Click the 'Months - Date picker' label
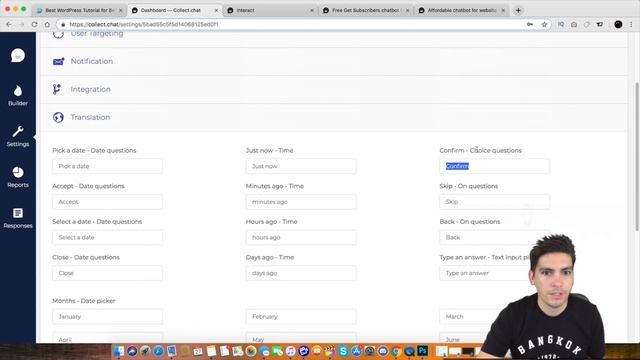640x360 pixels. point(84,301)
